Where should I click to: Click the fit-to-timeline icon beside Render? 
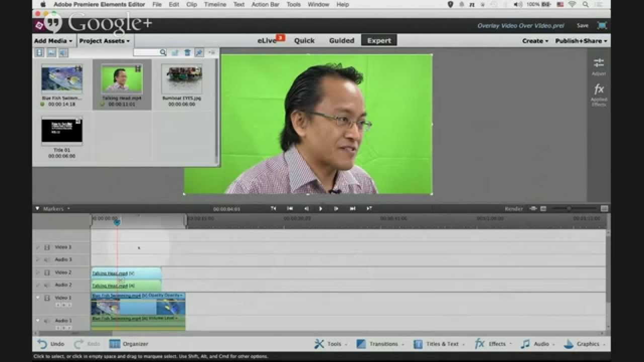click(x=533, y=209)
